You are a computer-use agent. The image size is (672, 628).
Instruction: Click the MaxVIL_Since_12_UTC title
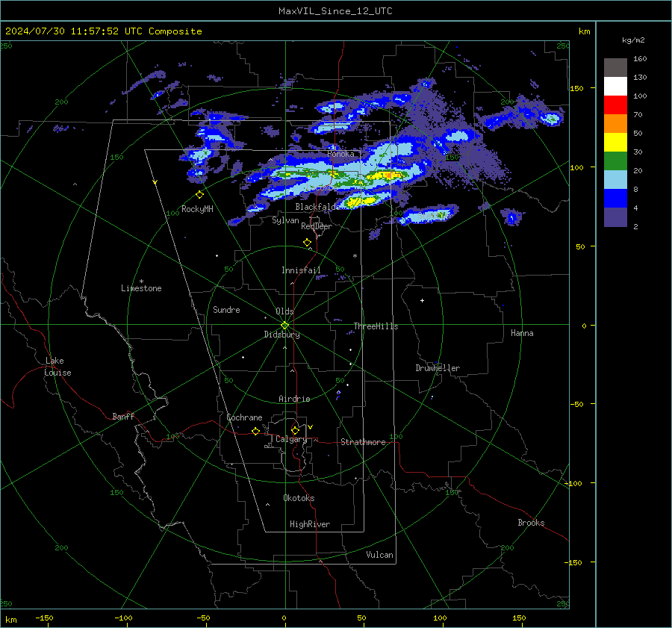335,11
